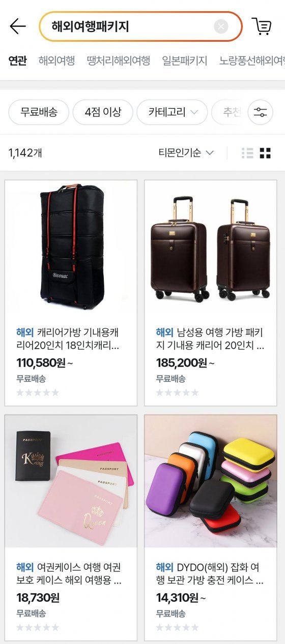This screenshot has width=285, height=644.
Task: Click star rating under passport case product
Action: pyautogui.click(x=38, y=628)
